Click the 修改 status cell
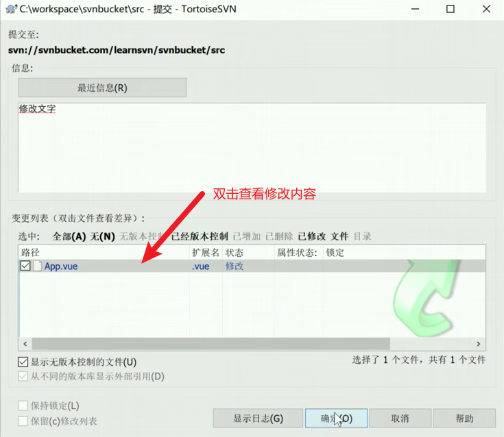 [235, 266]
